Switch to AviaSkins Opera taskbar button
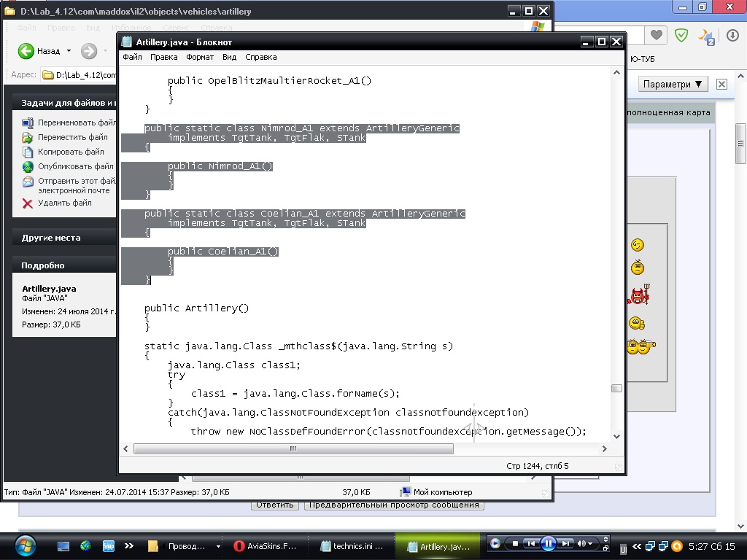Viewport: 747px width, 560px height. tap(267, 546)
